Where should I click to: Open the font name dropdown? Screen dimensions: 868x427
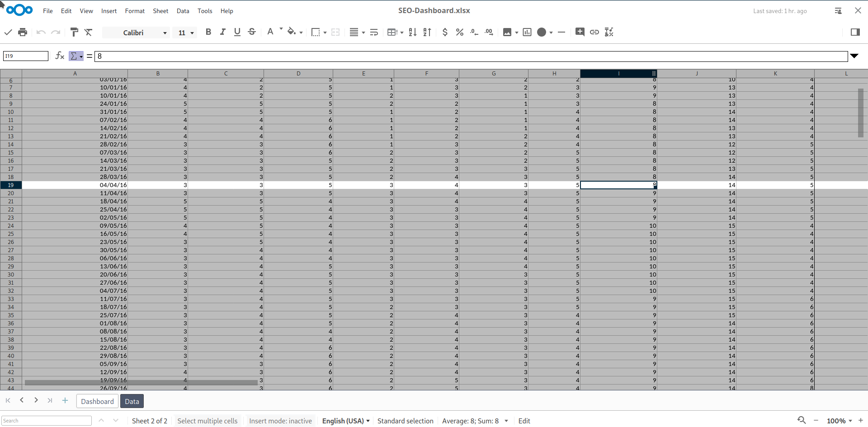coord(165,33)
